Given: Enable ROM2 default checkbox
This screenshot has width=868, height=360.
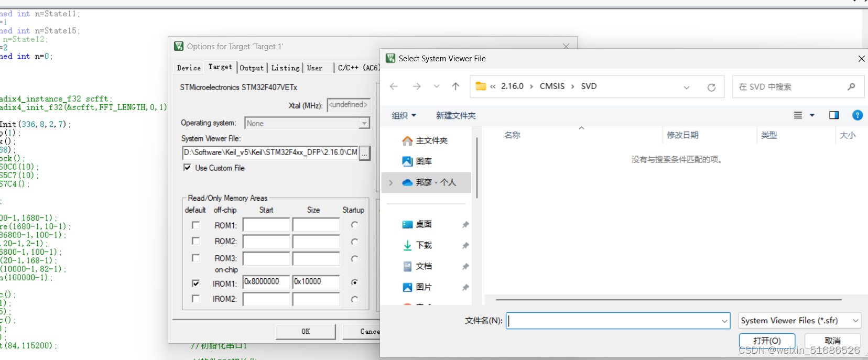Looking at the screenshot, I should tap(196, 241).
